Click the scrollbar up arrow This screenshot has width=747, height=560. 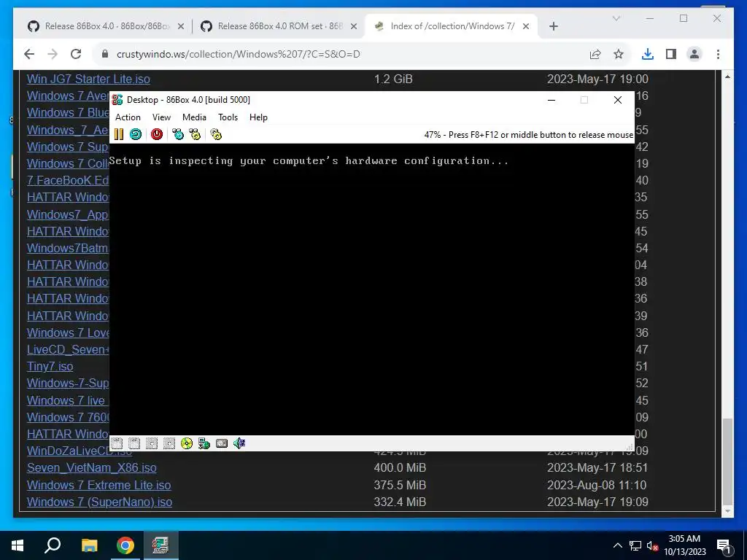click(x=727, y=77)
